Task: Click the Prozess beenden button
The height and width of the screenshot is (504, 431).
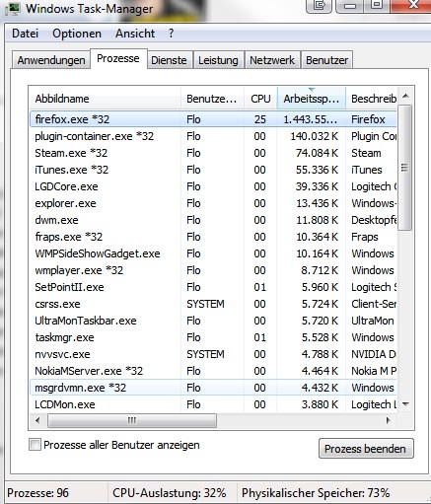Action: [x=366, y=449]
